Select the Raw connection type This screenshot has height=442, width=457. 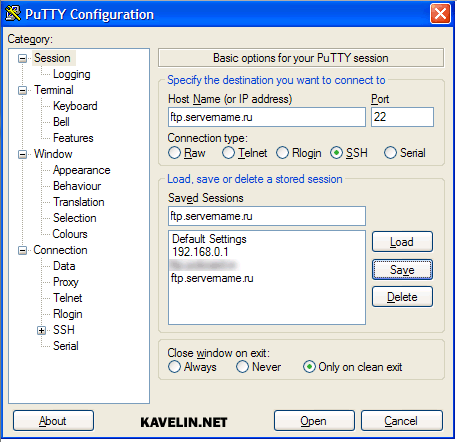(x=174, y=153)
